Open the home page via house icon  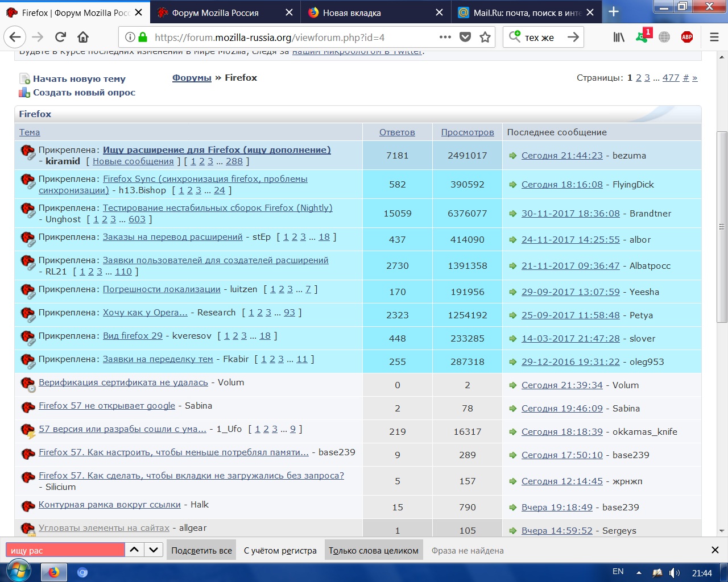[x=83, y=37]
